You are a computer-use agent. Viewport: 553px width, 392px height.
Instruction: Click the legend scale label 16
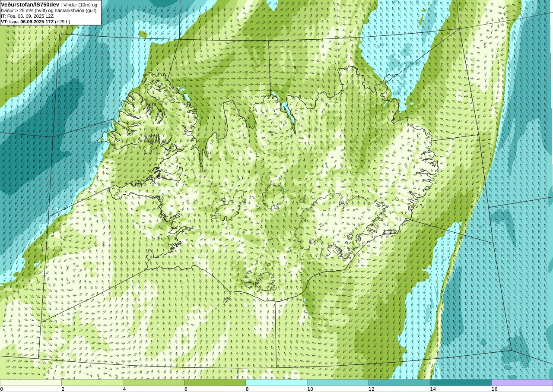pyautogui.click(x=494, y=389)
